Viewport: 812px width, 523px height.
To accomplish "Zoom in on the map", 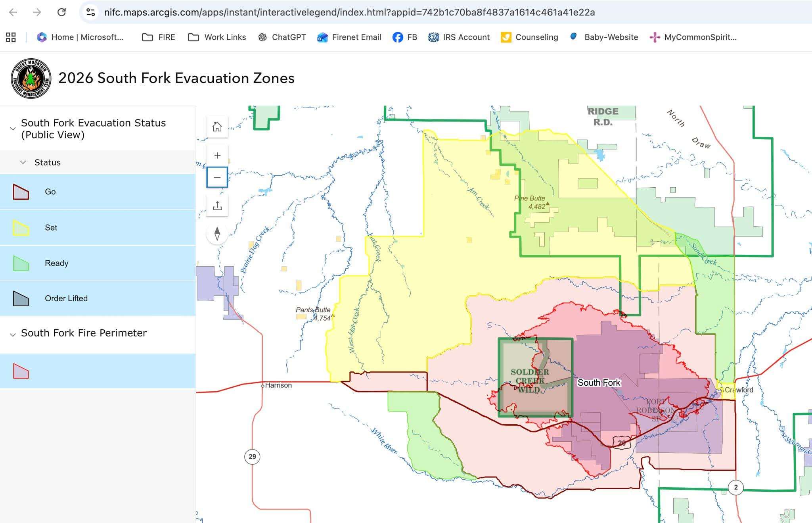I will 217,156.
